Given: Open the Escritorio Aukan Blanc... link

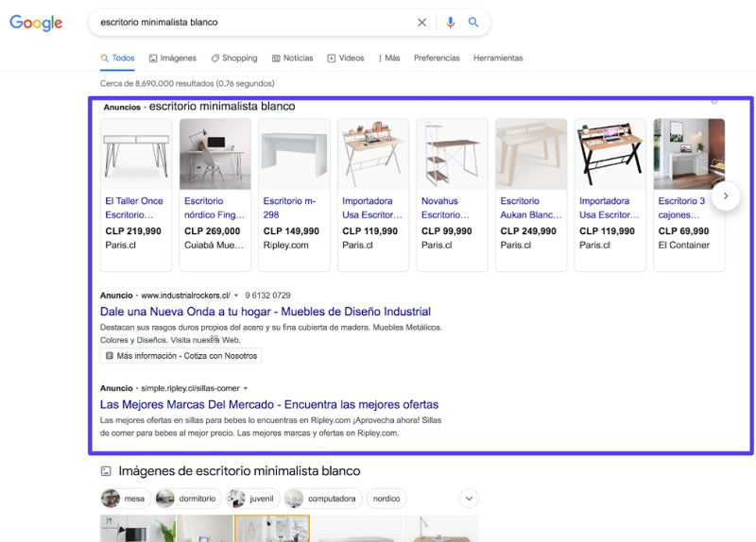Looking at the screenshot, I should tap(531, 208).
